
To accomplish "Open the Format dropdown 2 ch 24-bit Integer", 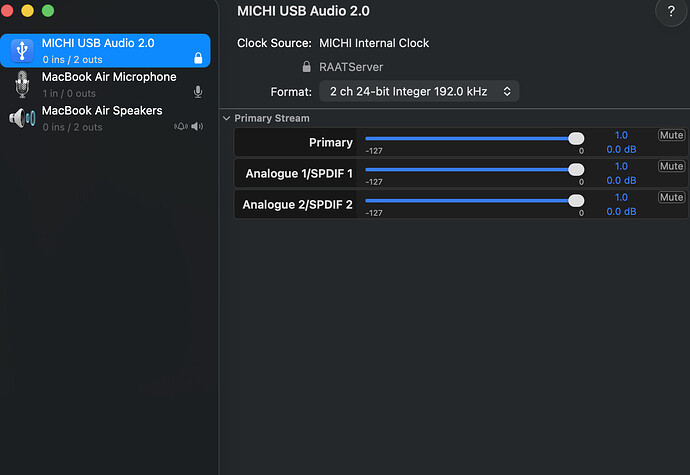I will [419, 91].
